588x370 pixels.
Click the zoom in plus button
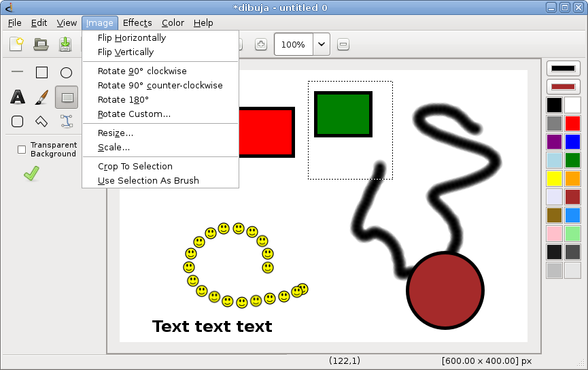coord(261,44)
